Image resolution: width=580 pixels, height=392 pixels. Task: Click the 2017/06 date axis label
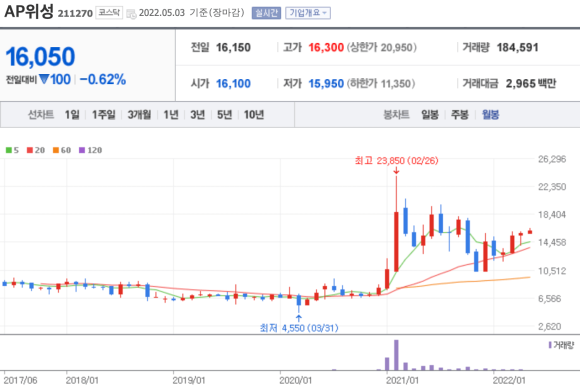pos(20,381)
